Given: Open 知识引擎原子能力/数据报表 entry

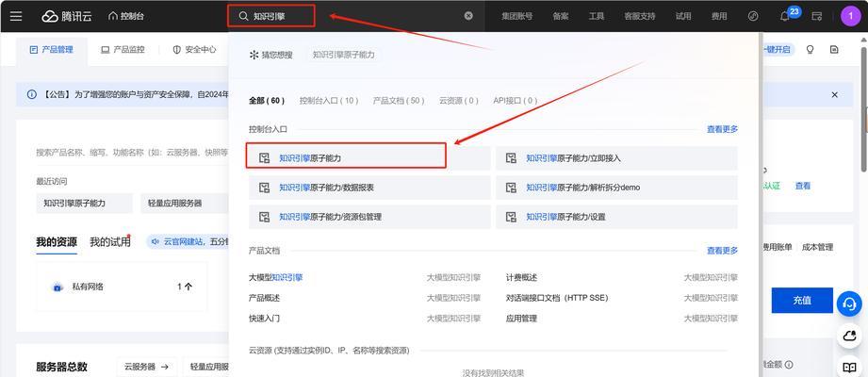Looking at the screenshot, I should [x=369, y=188].
